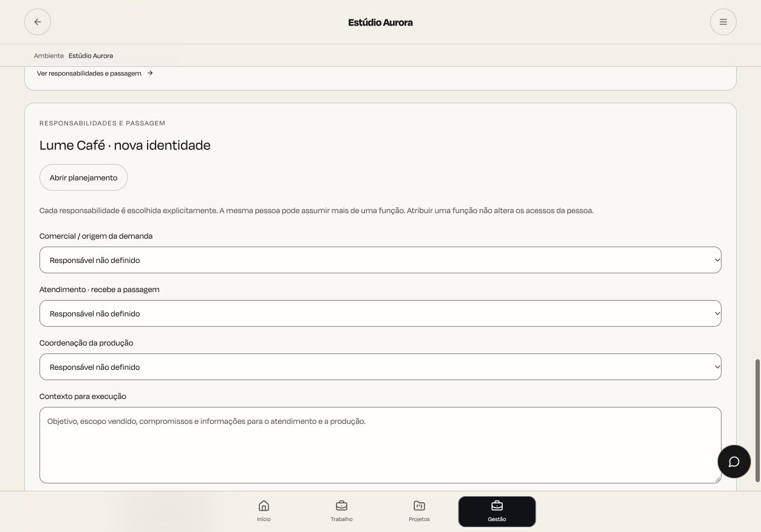Open the chat bubble button
The image size is (761, 532).
734,462
